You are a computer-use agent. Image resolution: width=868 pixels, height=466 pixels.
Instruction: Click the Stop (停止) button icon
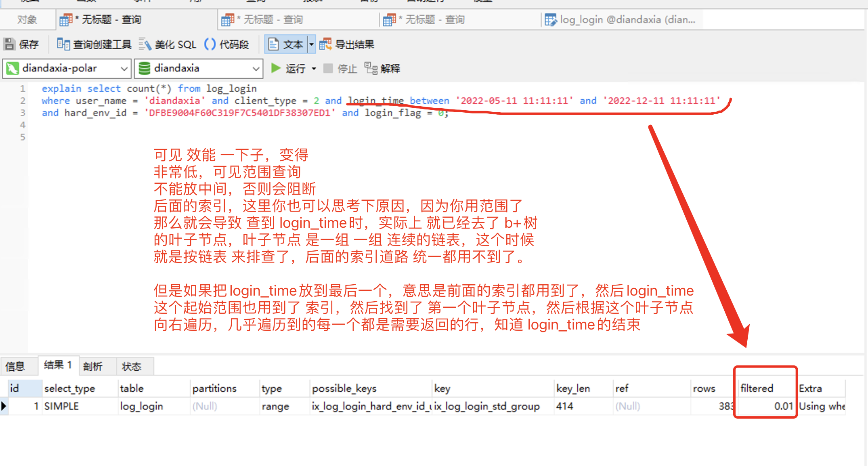pyautogui.click(x=328, y=68)
